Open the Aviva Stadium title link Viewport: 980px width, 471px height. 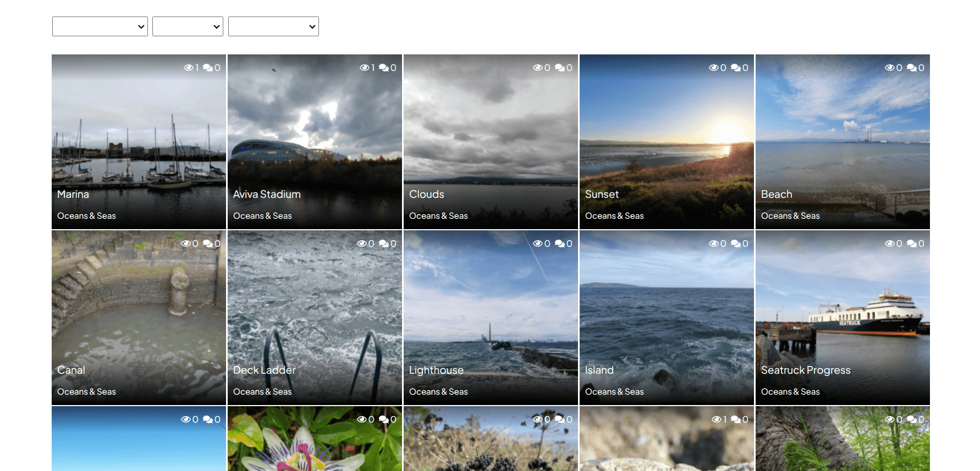click(267, 194)
